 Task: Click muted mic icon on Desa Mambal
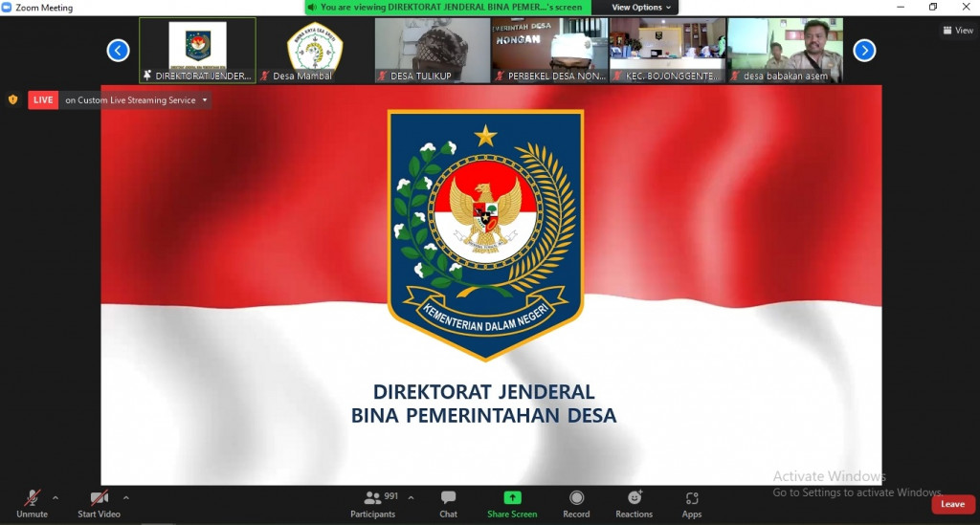pyautogui.click(x=265, y=76)
